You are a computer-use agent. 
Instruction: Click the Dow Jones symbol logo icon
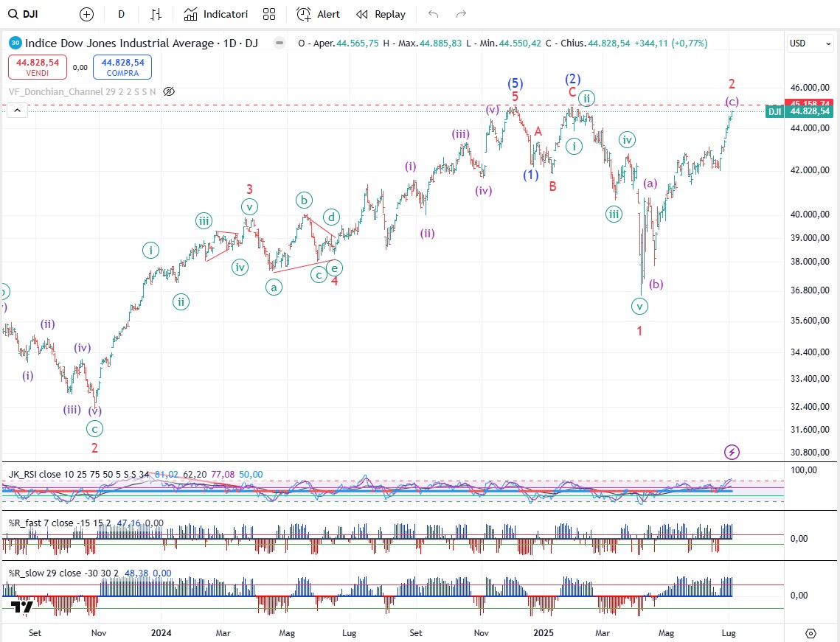pos(15,43)
